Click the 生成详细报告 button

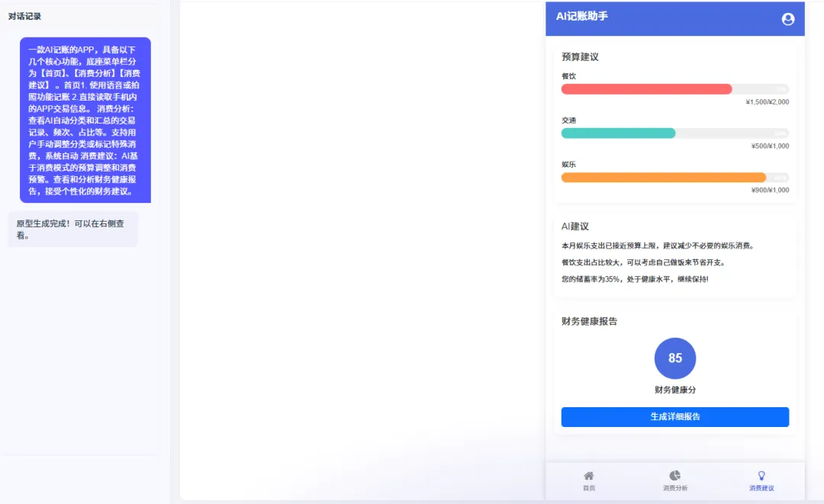(674, 417)
